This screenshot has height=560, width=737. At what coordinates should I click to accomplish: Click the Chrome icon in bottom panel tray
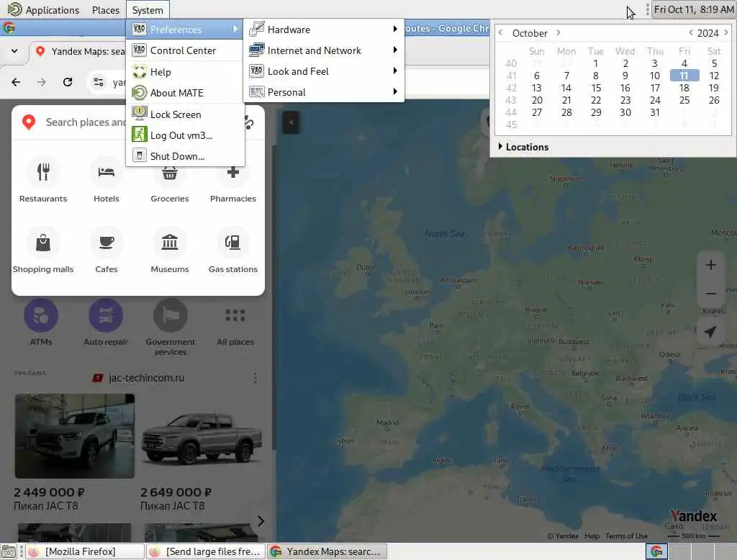pyautogui.click(x=656, y=551)
